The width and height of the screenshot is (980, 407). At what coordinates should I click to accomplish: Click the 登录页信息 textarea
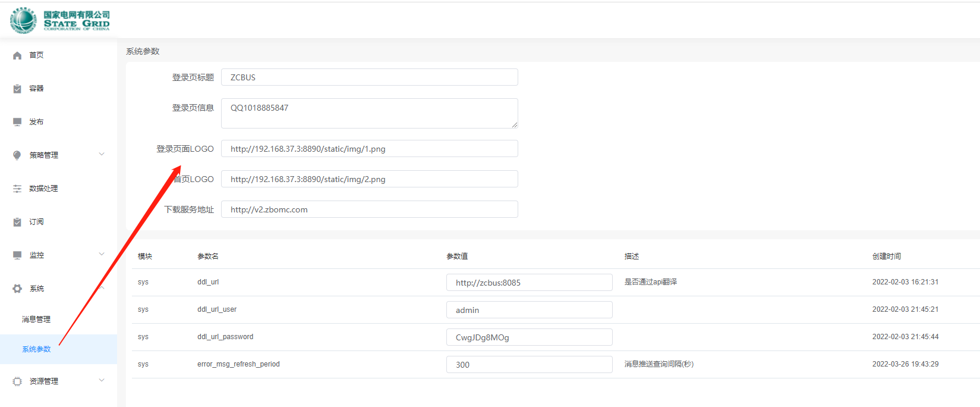[x=369, y=113]
